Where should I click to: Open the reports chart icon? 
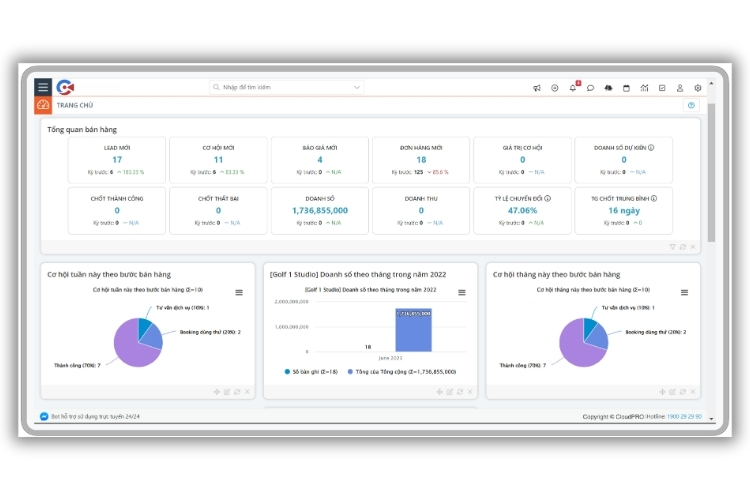644,88
